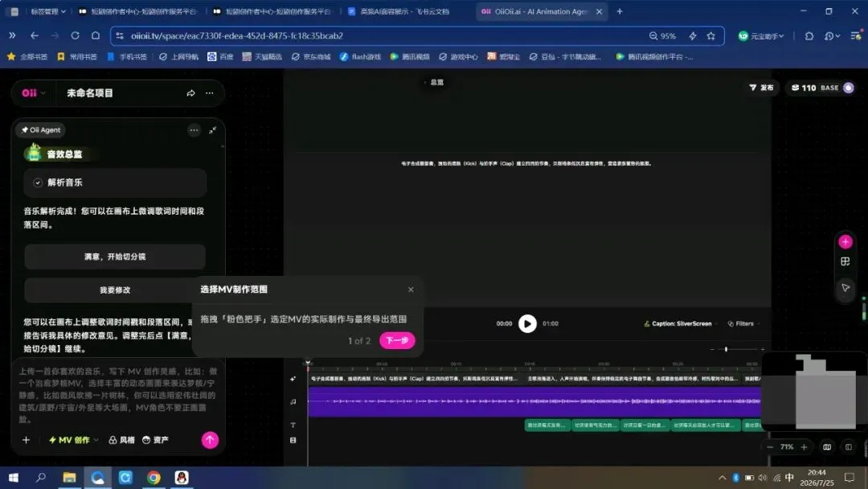868x489 pixels.
Task: Select the cursor pointer canvas tool
Action: [x=845, y=287]
